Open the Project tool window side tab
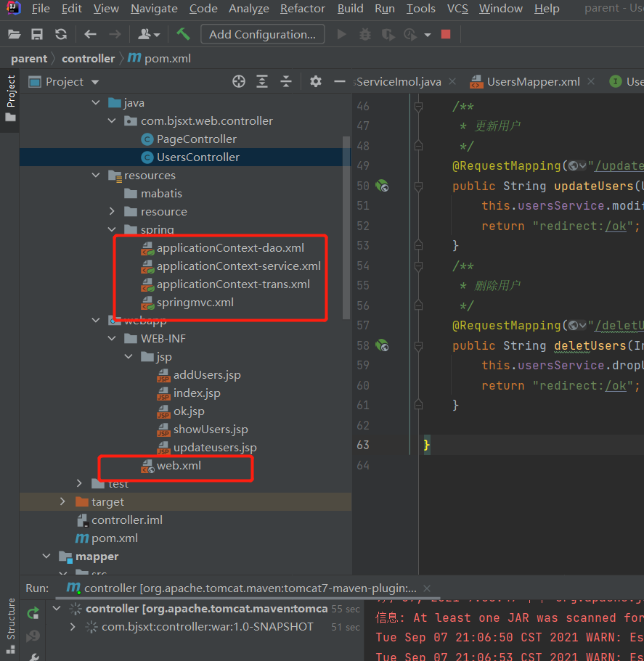This screenshot has height=661, width=644. tap(11, 99)
